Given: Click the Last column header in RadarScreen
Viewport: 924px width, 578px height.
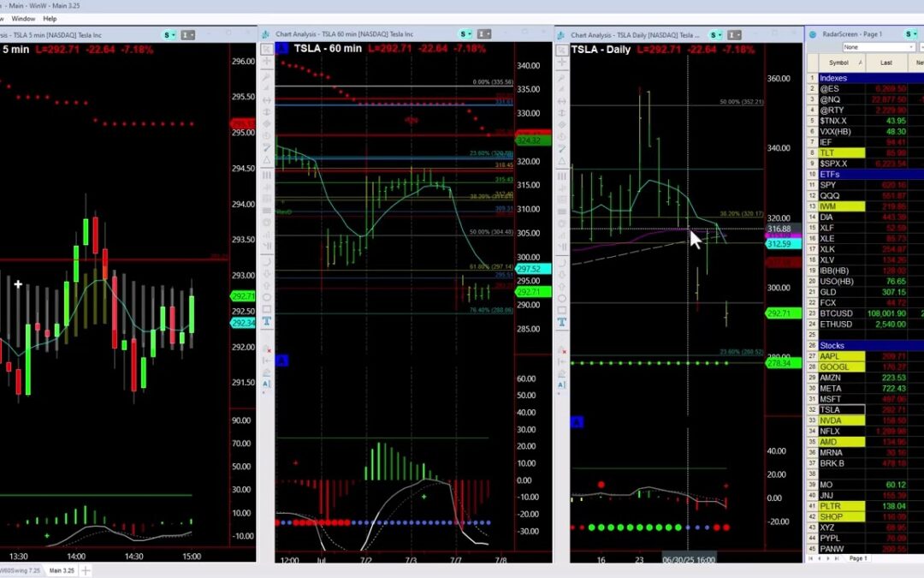Looking at the screenshot, I should pos(886,63).
